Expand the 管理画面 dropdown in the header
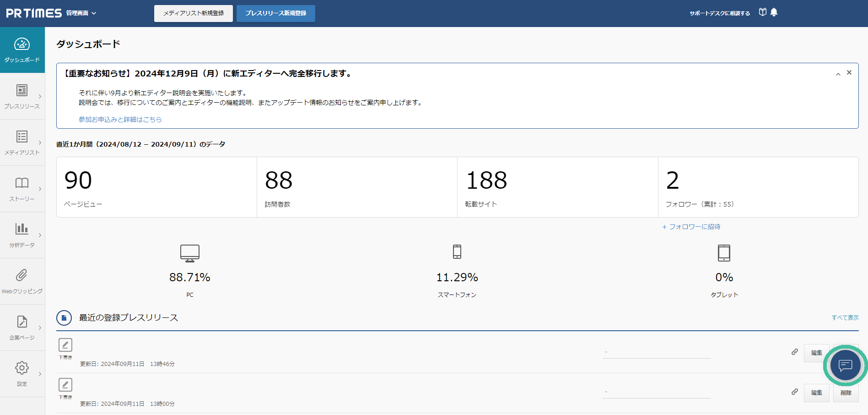This screenshot has height=415, width=868. click(81, 13)
